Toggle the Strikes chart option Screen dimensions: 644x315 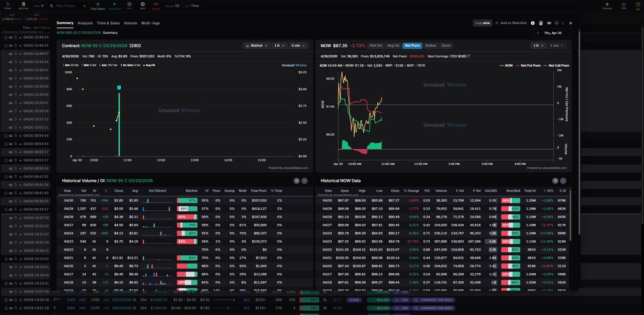(431, 46)
